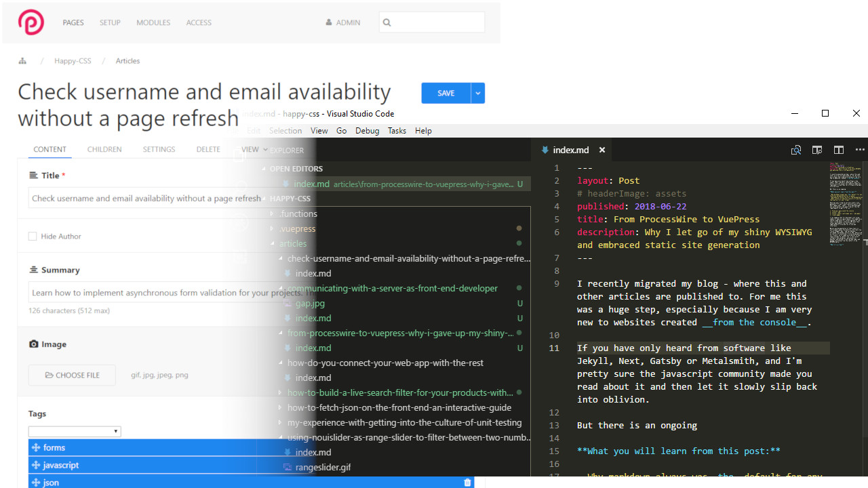
Task: Expand the .vuepress folder
Action: pos(273,228)
